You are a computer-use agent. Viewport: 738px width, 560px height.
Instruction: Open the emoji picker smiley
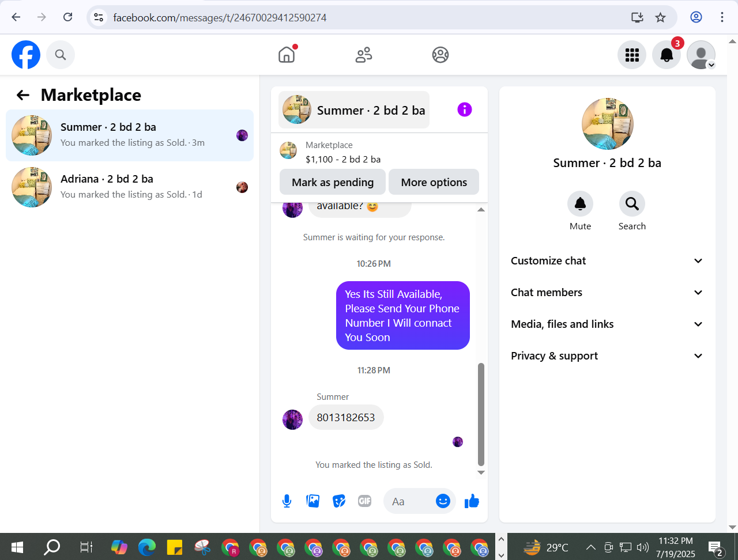click(x=443, y=501)
